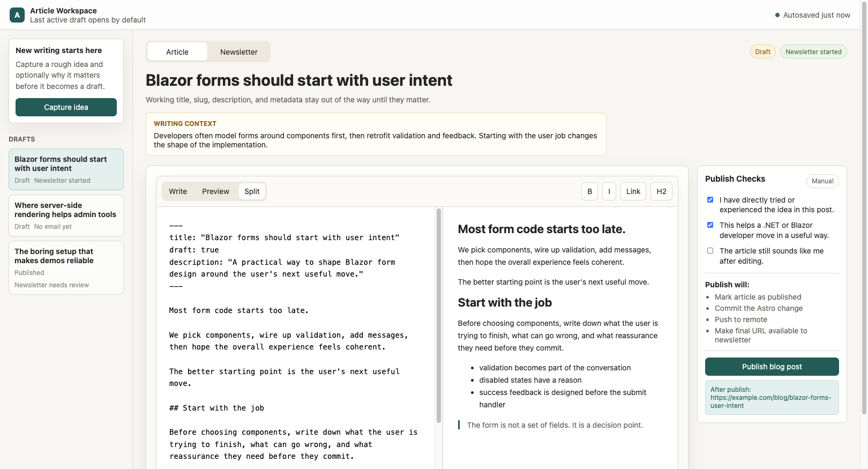Click the after-publish URL box
This screenshot has height=469, width=868.
point(772,397)
